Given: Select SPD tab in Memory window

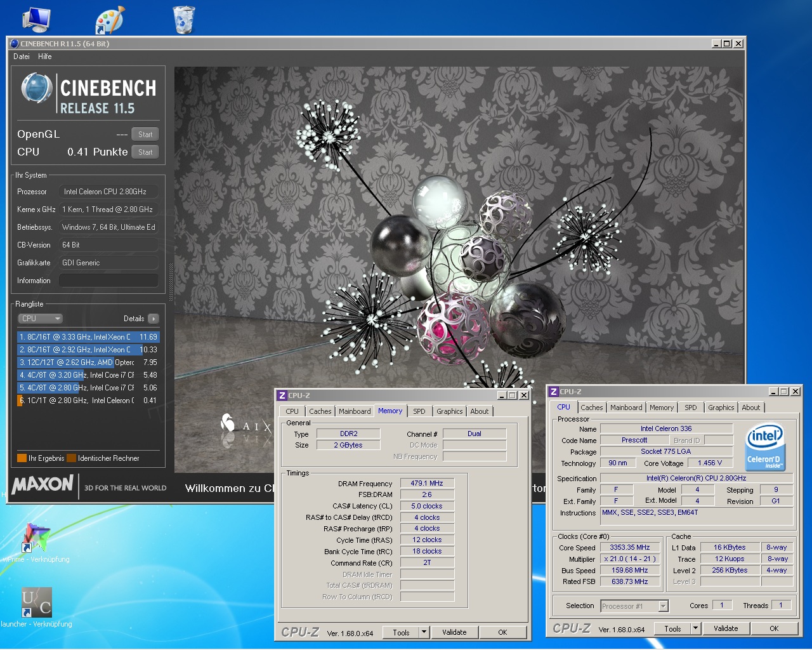Looking at the screenshot, I should point(419,411).
